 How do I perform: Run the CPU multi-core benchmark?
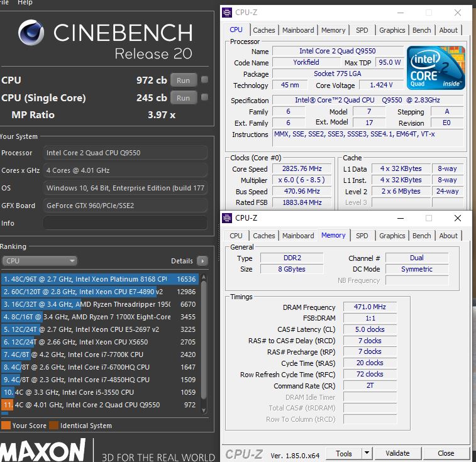(x=184, y=80)
